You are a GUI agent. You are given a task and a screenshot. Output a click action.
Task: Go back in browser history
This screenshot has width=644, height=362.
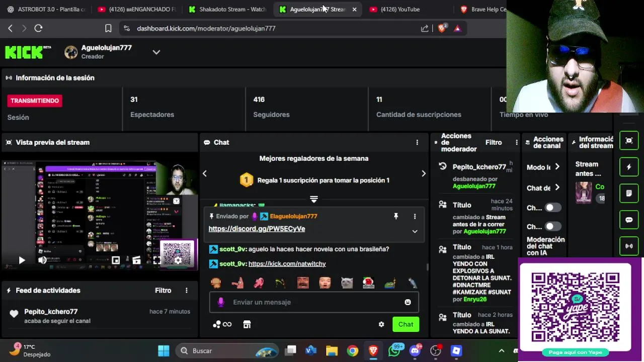coord(10,28)
